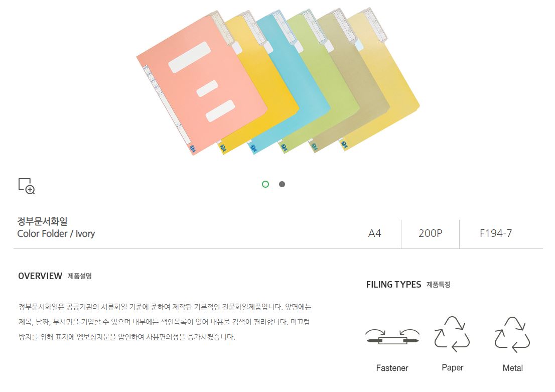Click the white label window on pink folder
555x392 pixels.
[189, 58]
